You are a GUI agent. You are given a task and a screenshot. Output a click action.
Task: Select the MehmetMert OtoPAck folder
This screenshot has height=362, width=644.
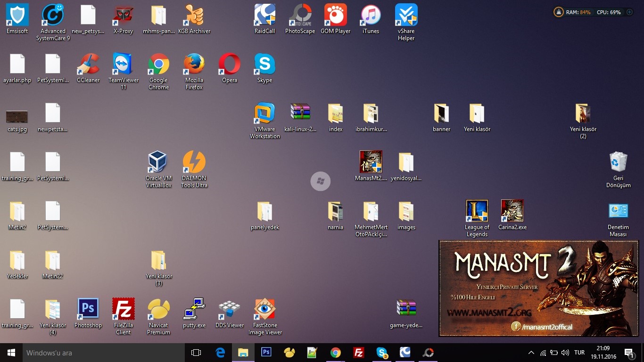coord(371,218)
